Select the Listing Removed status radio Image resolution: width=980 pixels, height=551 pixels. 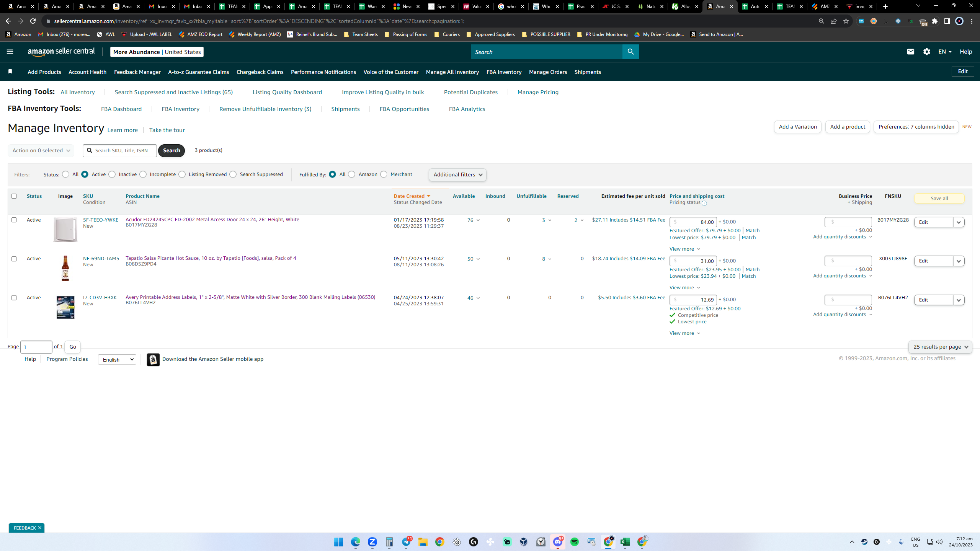[182, 174]
